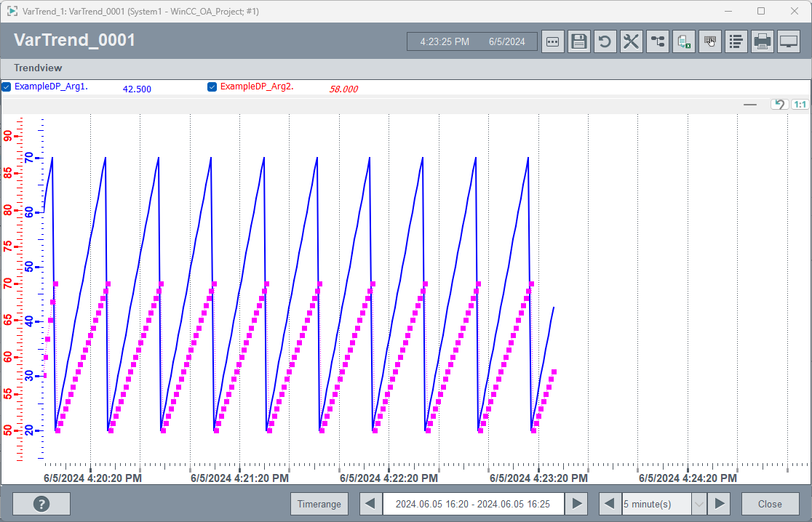The width and height of the screenshot is (812, 522).
Task: Reset zoom with the 1:1 button
Action: (800, 105)
